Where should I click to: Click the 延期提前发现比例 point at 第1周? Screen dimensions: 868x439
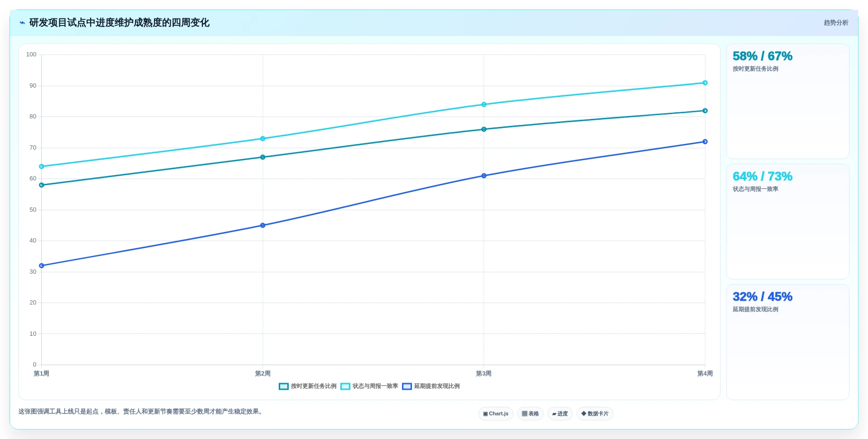click(x=42, y=266)
